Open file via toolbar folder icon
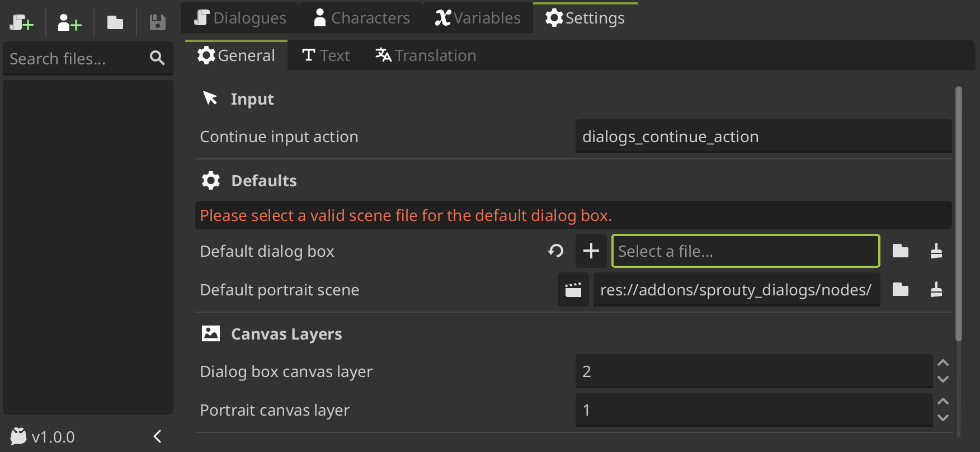The width and height of the screenshot is (980, 452). pos(115,22)
